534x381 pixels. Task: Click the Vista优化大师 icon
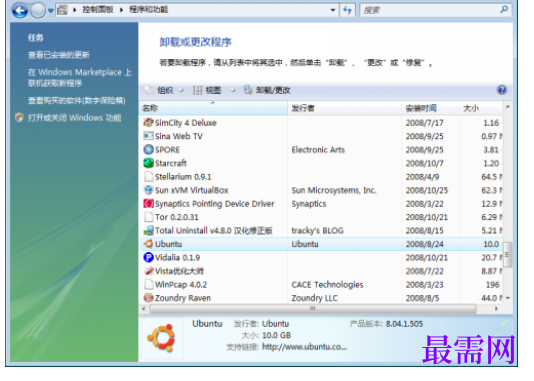pos(148,271)
